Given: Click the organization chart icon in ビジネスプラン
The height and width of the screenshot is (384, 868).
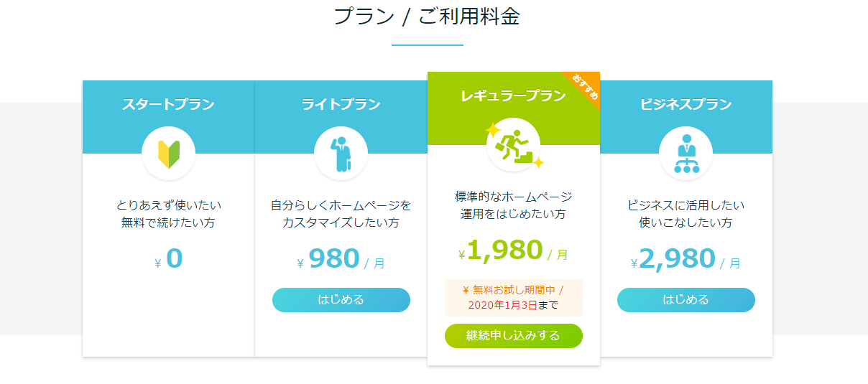Looking at the screenshot, I should [x=686, y=154].
